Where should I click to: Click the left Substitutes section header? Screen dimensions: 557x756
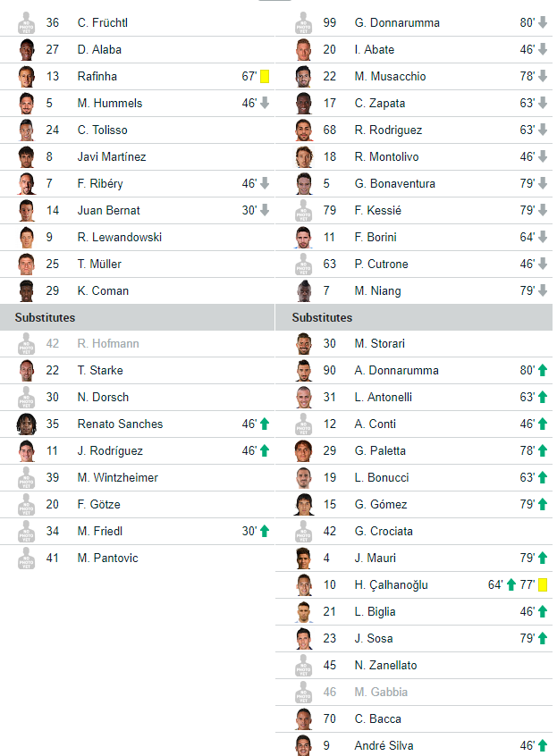(x=138, y=317)
